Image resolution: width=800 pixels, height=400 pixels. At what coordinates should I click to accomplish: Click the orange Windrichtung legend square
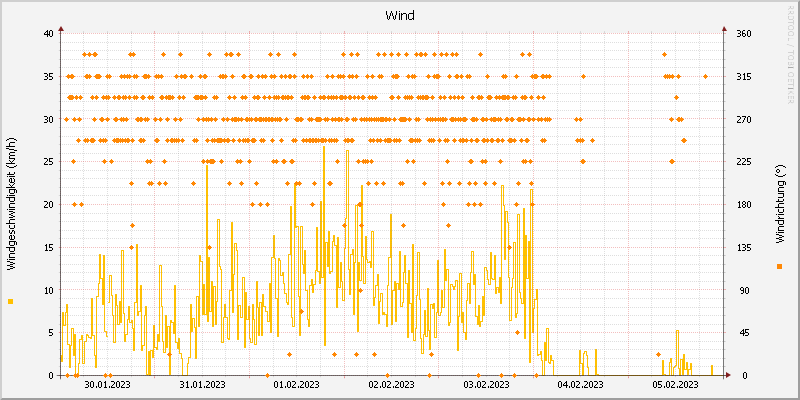pos(779,266)
